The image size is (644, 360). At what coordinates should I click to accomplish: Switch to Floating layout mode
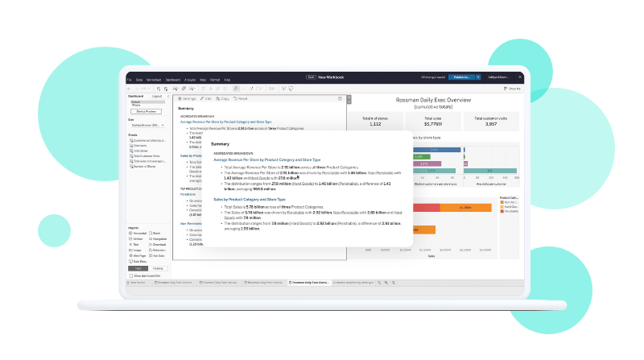[157, 268]
